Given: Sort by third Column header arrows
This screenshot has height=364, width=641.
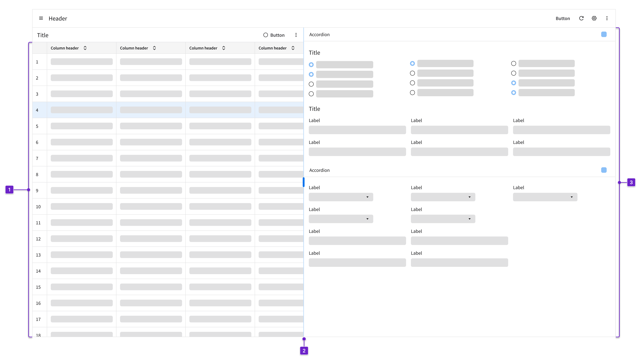Looking at the screenshot, I should tap(224, 48).
